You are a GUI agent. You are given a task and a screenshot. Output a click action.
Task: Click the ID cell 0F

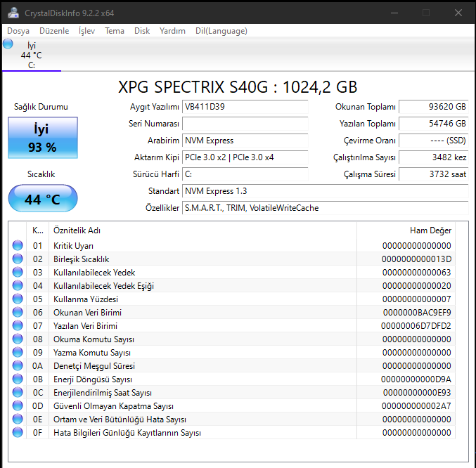(x=38, y=433)
